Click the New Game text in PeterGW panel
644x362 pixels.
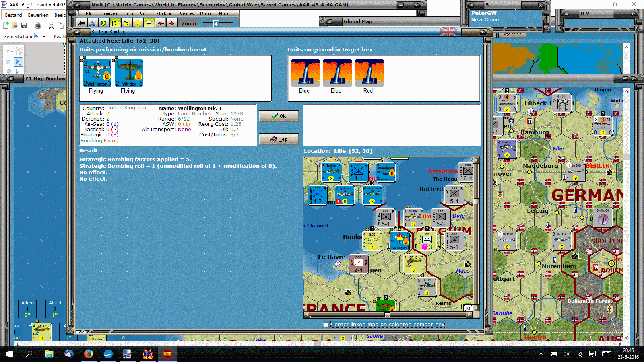pos(485,20)
